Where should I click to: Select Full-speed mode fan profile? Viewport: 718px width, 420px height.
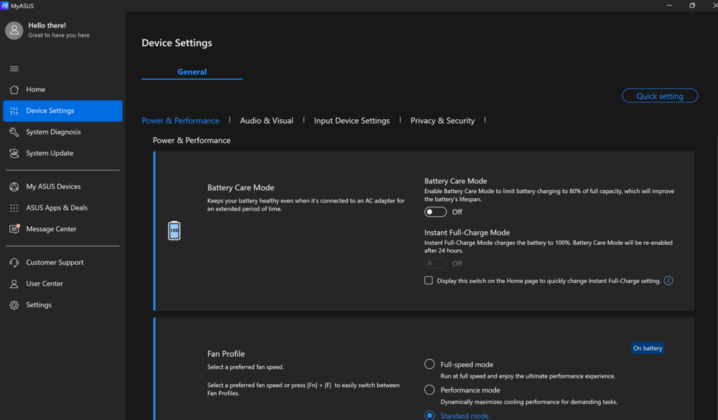tap(429, 364)
